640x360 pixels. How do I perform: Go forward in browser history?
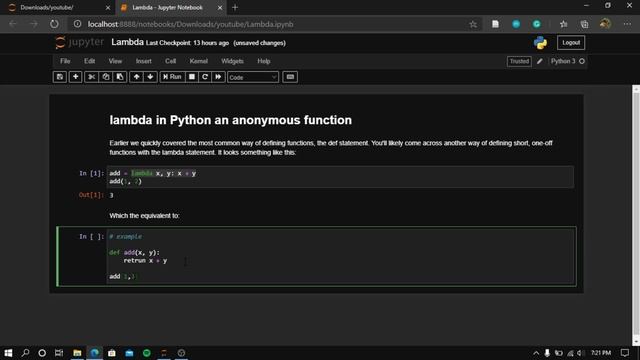[x=33, y=24]
